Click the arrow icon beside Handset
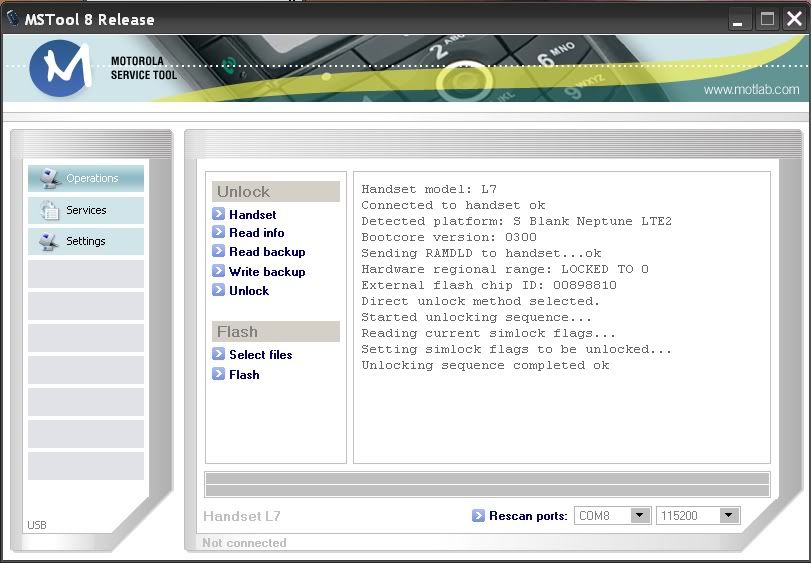This screenshot has width=811, height=563. [x=219, y=214]
